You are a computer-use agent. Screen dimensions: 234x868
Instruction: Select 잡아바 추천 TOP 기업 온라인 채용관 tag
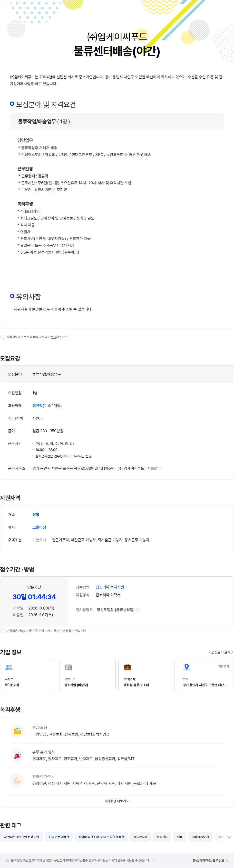(101, 837)
